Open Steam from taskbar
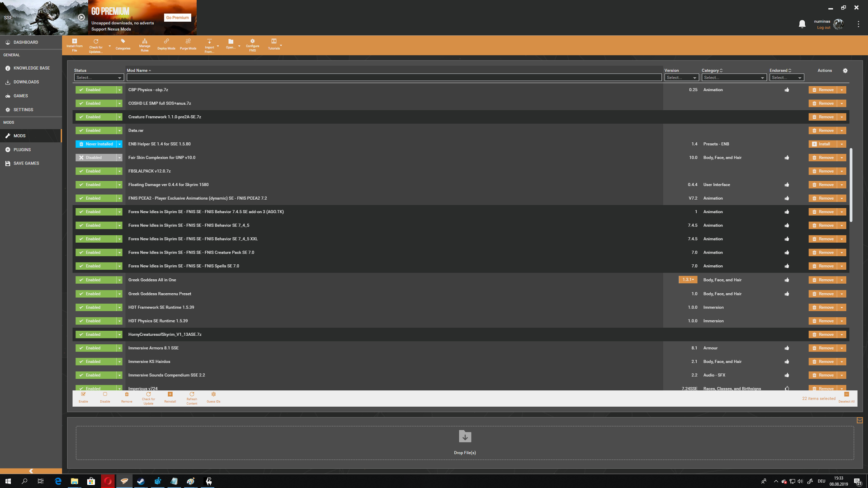This screenshot has width=868, height=488. pos(141,481)
